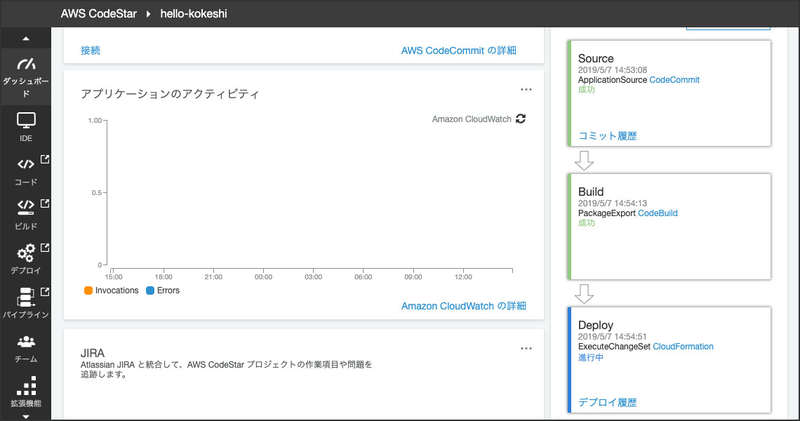Click the Amazon CloudWatch chart label
The height and width of the screenshot is (421, 800).
point(471,119)
